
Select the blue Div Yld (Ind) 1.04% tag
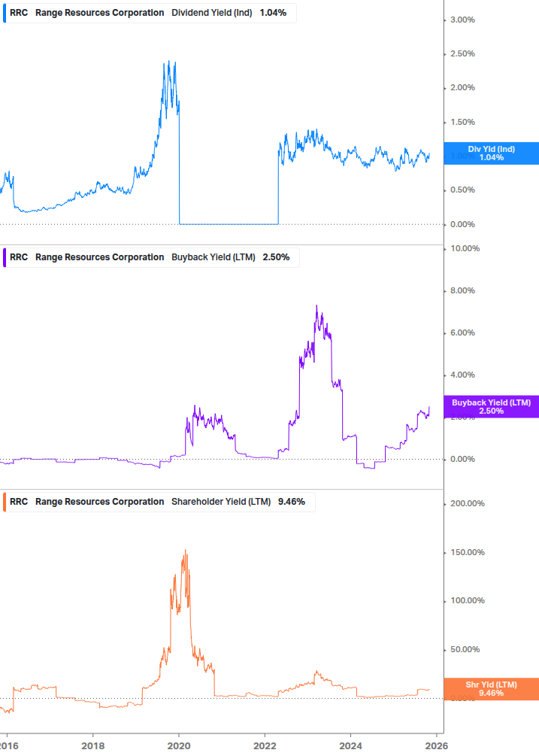click(x=492, y=153)
